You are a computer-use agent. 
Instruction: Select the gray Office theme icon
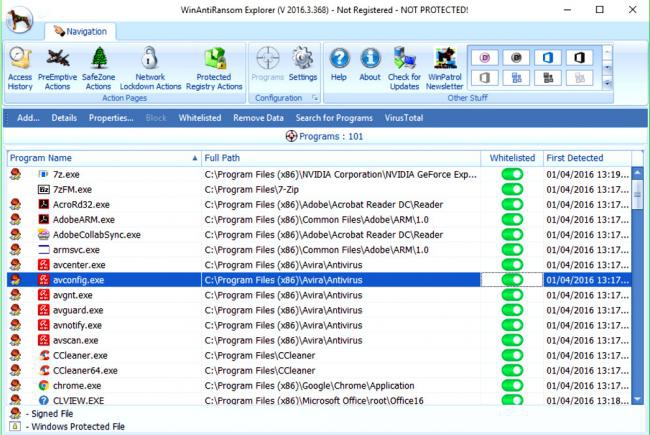click(x=485, y=78)
